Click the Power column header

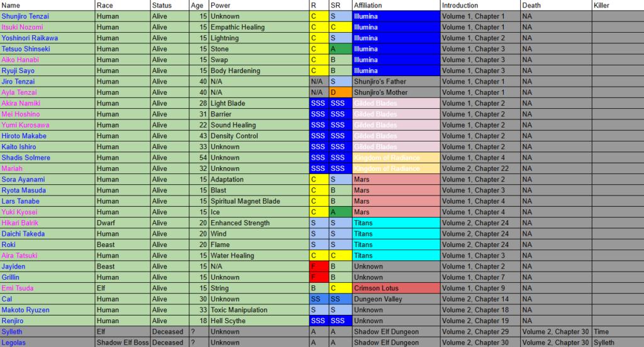220,5
